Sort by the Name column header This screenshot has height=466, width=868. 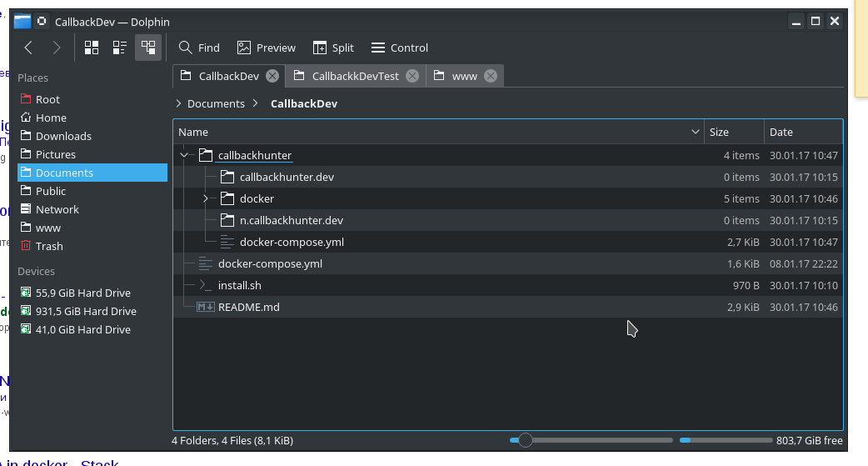click(438, 132)
